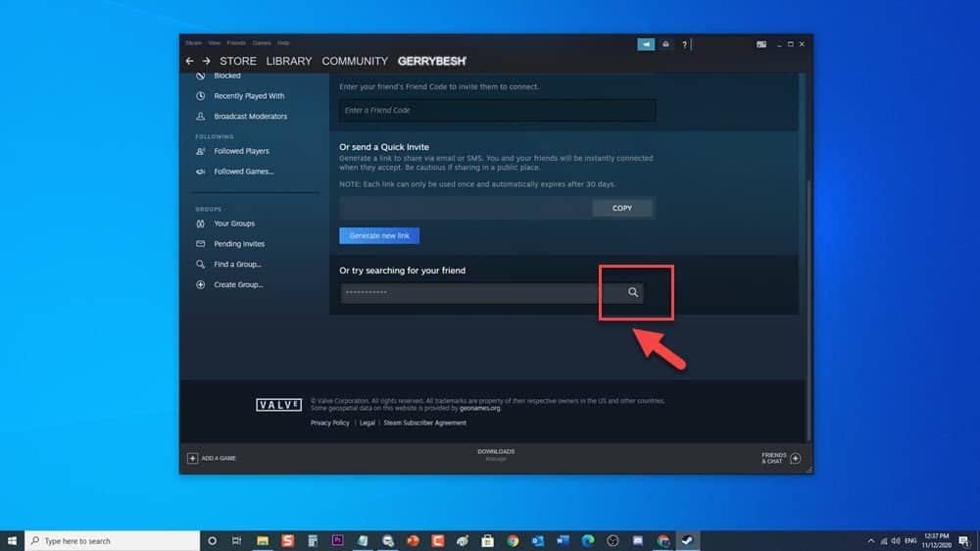Image resolution: width=980 pixels, height=551 pixels.
Task: Switch to Big Picture mode icon
Action: [760, 44]
